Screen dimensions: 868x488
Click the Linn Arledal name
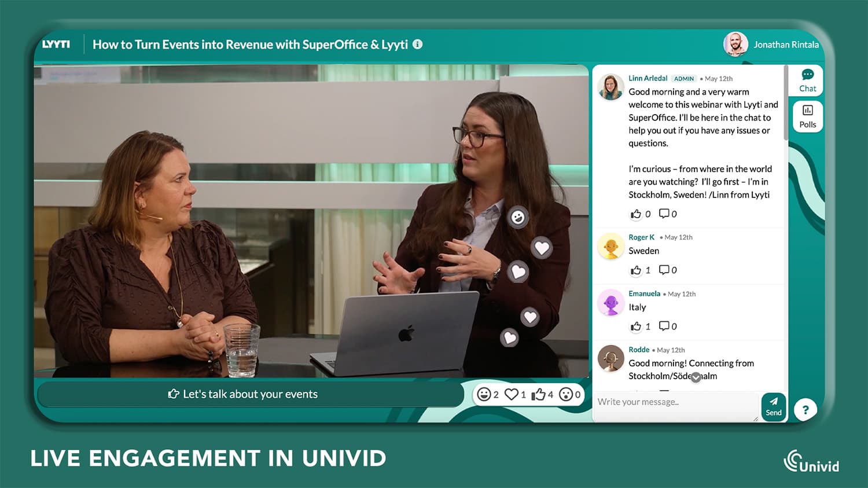[x=648, y=78]
